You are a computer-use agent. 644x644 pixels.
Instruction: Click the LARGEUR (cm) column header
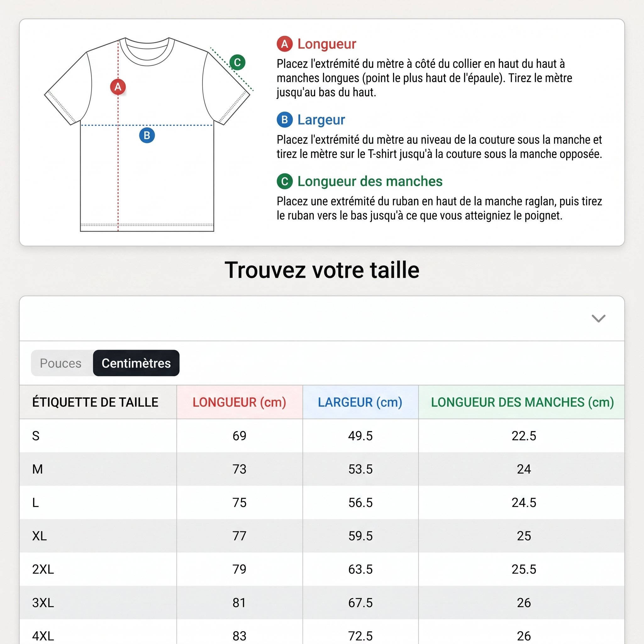[360, 402]
